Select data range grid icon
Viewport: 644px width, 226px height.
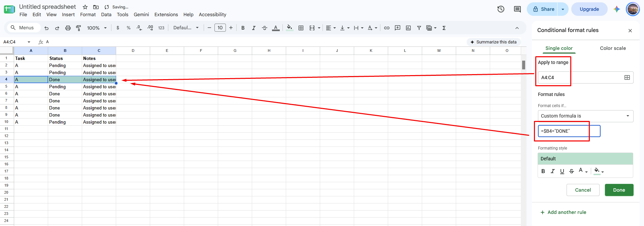[627, 77]
